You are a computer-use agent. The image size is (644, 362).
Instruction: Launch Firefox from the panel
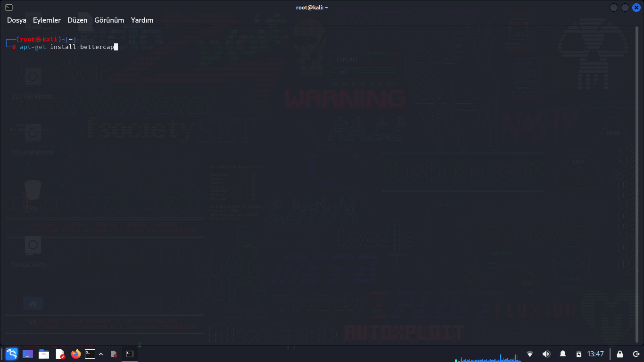(76, 354)
